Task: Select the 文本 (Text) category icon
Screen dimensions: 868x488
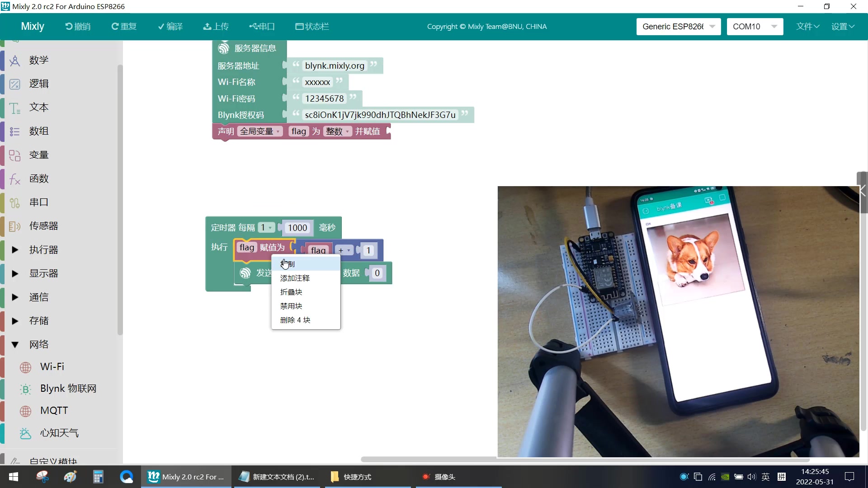Action: click(x=15, y=108)
